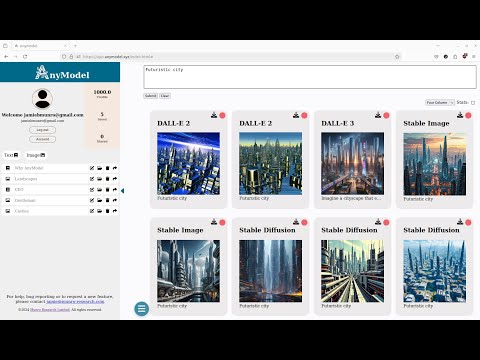Switch to the Text tab

[x=11, y=155]
